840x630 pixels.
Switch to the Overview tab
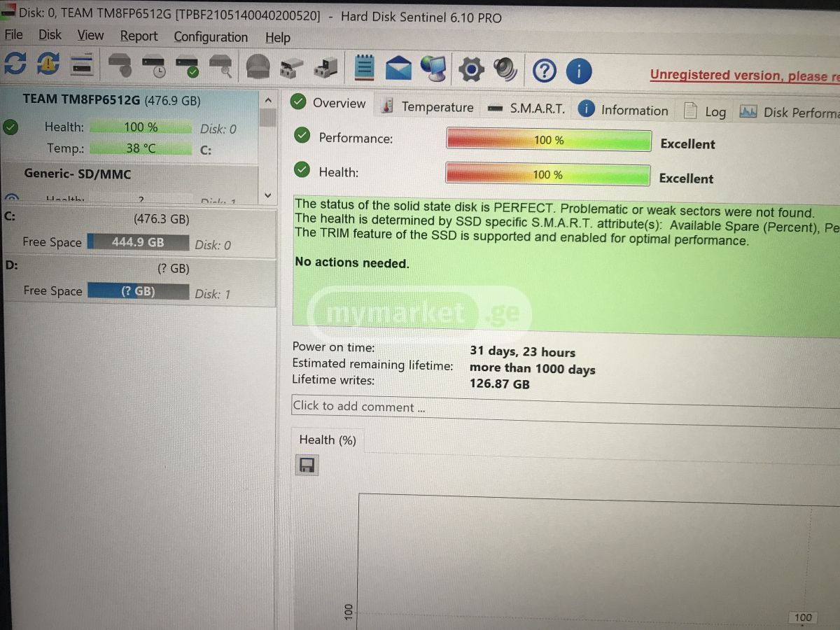pos(328,103)
